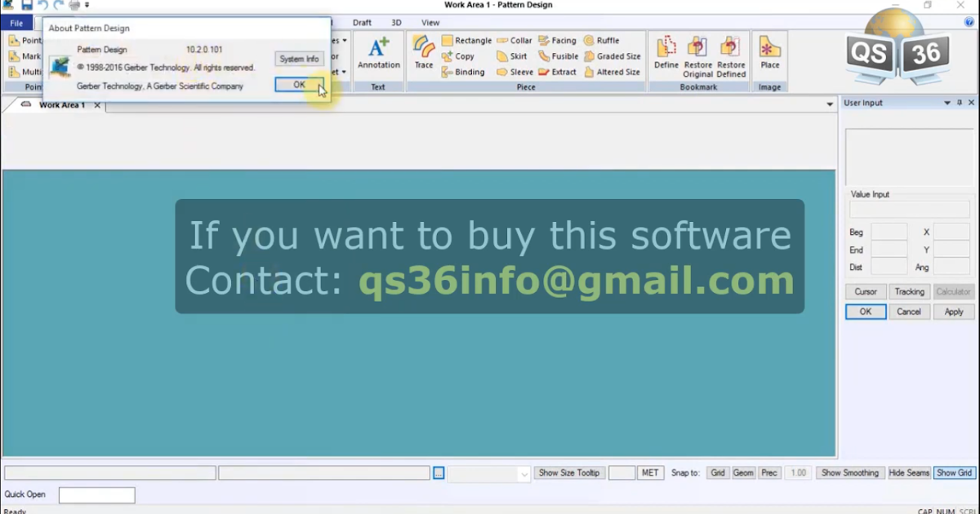This screenshot has width=980, height=514.
Task: Click the Snap precision 1.00 field
Action: (x=798, y=473)
